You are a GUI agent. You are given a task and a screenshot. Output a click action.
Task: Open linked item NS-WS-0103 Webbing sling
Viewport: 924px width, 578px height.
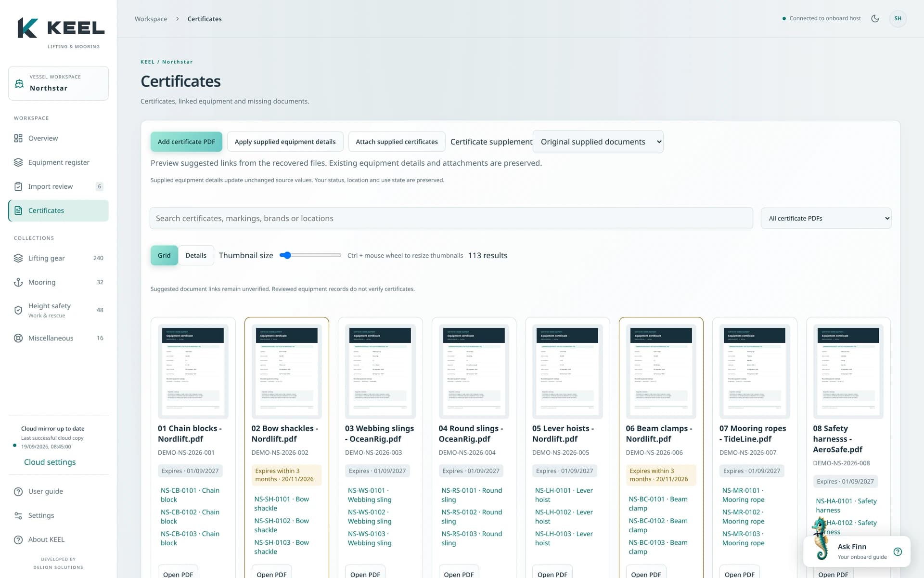pyautogui.click(x=370, y=538)
